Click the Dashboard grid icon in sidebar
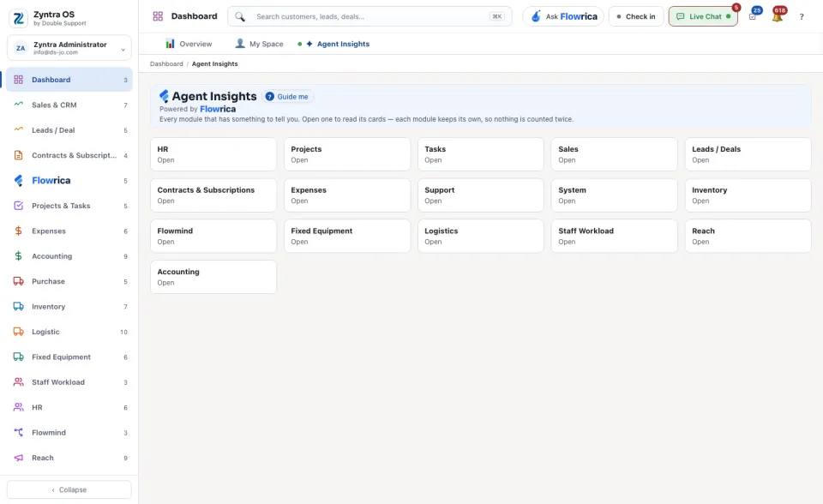This screenshot has width=823, height=504. [x=18, y=80]
